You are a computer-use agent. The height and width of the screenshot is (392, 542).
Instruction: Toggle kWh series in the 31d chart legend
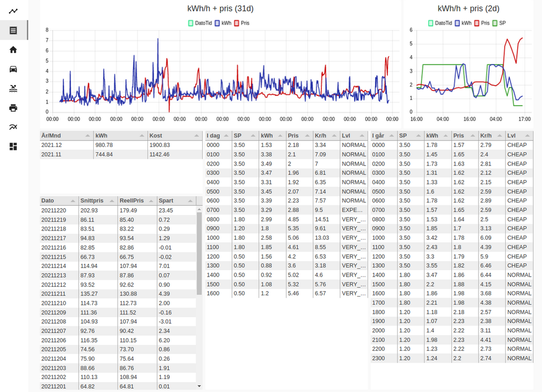(x=224, y=23)
